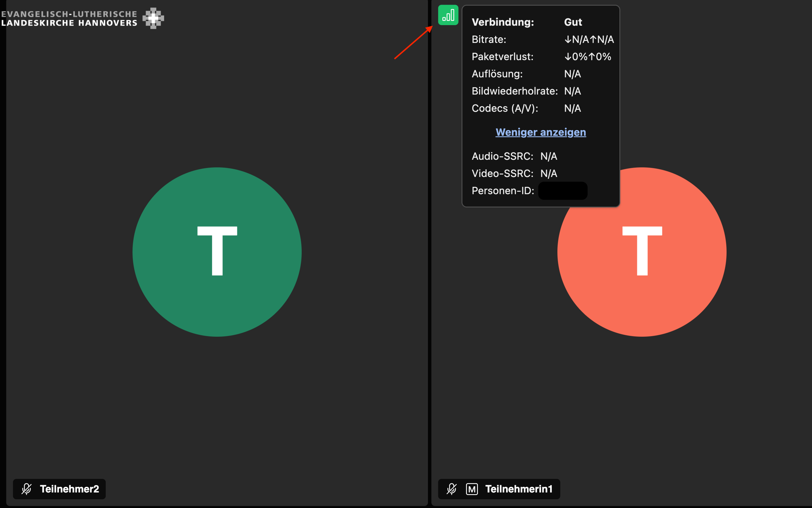This screenshot has width=812, height=508.
Task: Click the Personen-ID: label
Action: click(503, 190)
